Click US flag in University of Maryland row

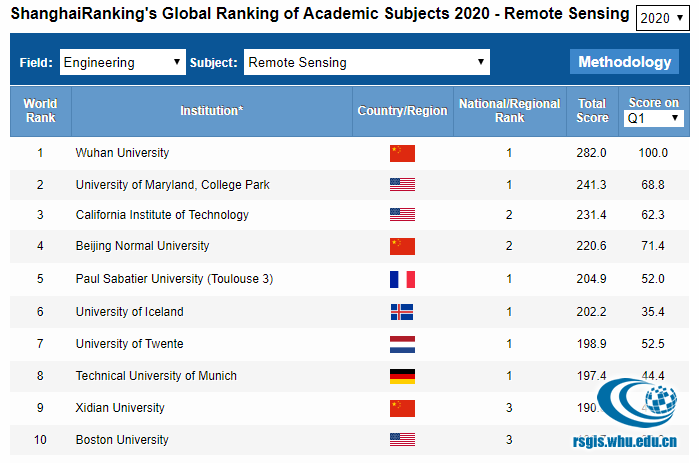(402, 184)
